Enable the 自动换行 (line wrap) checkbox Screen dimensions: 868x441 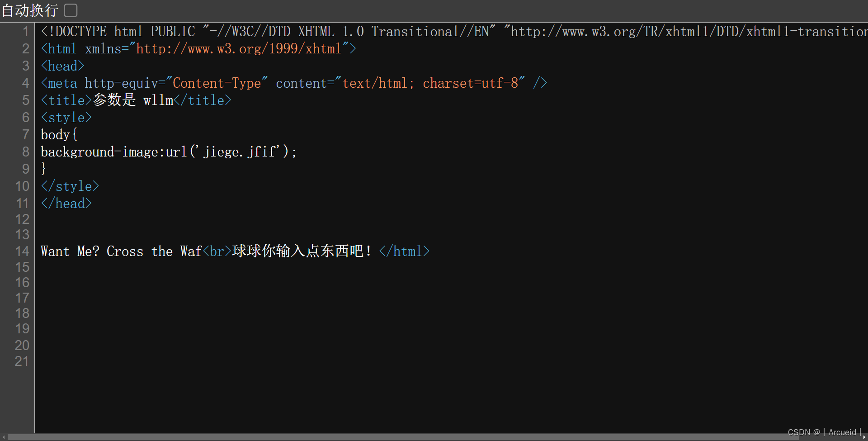pyautogui.click(x=71, y=10)
